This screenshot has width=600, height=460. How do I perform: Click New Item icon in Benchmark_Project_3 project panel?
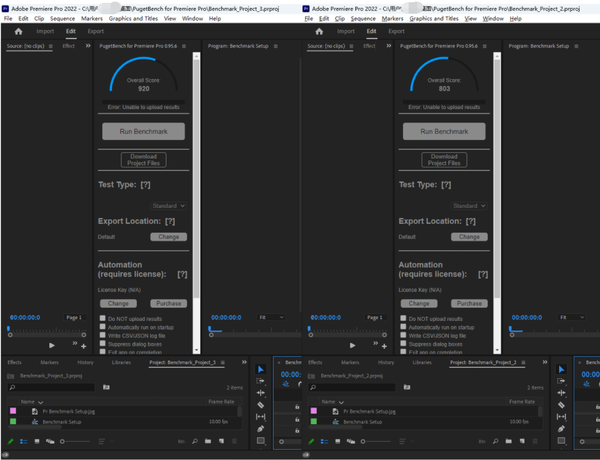click(221, 441)
